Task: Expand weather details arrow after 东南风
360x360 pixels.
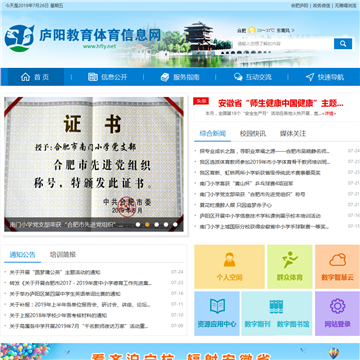Action: tap(293, 30)
